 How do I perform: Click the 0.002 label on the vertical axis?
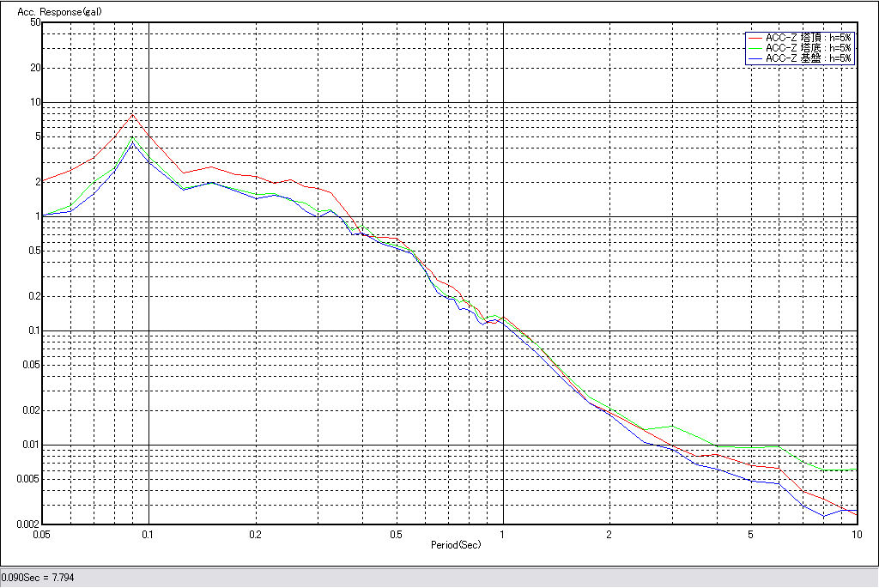tap(29, 524)
